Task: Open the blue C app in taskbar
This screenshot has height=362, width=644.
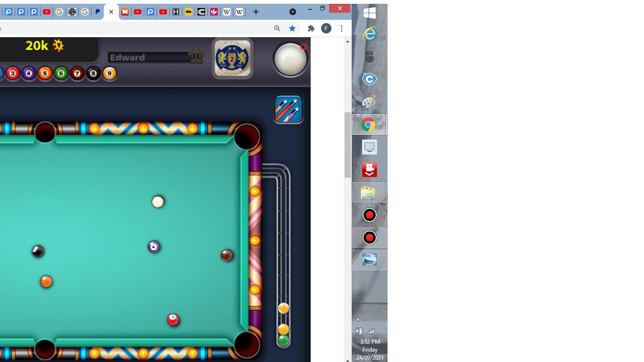Action: click(x=370, y=79)
